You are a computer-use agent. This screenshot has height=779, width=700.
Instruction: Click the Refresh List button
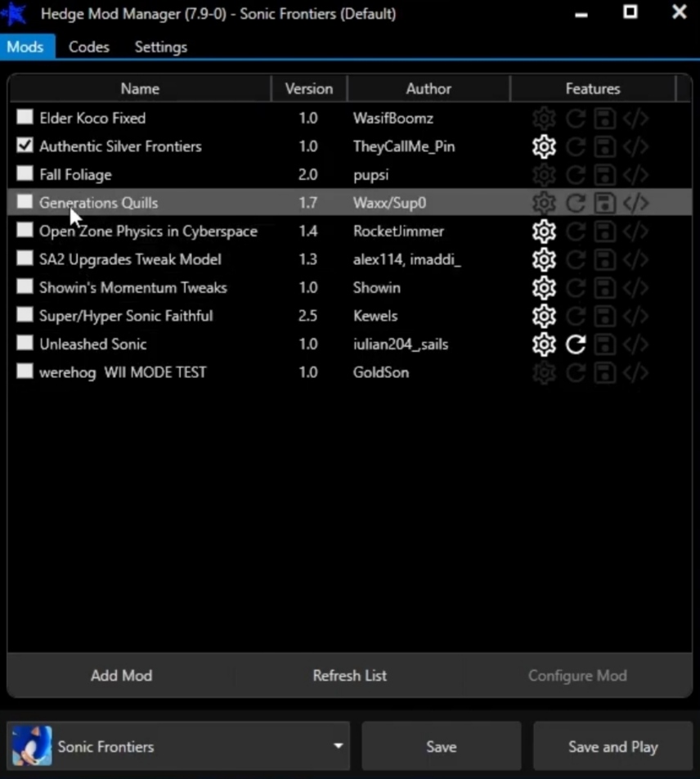[x=349, y=676]
